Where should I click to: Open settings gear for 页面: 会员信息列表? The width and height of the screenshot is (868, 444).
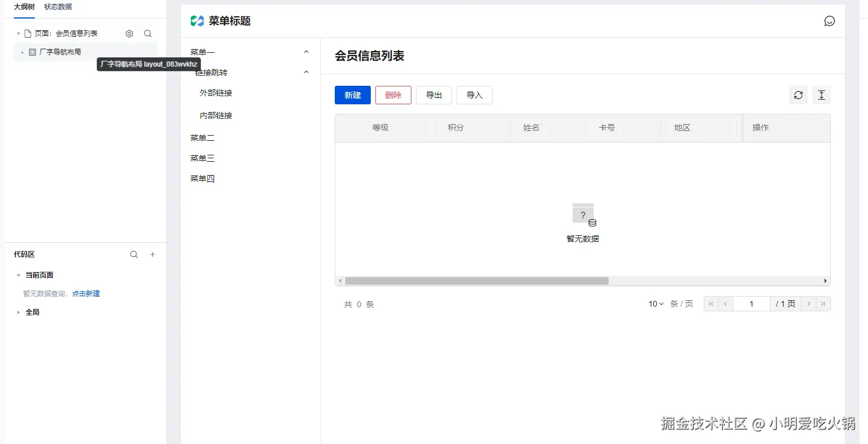(x=129, y=33)
